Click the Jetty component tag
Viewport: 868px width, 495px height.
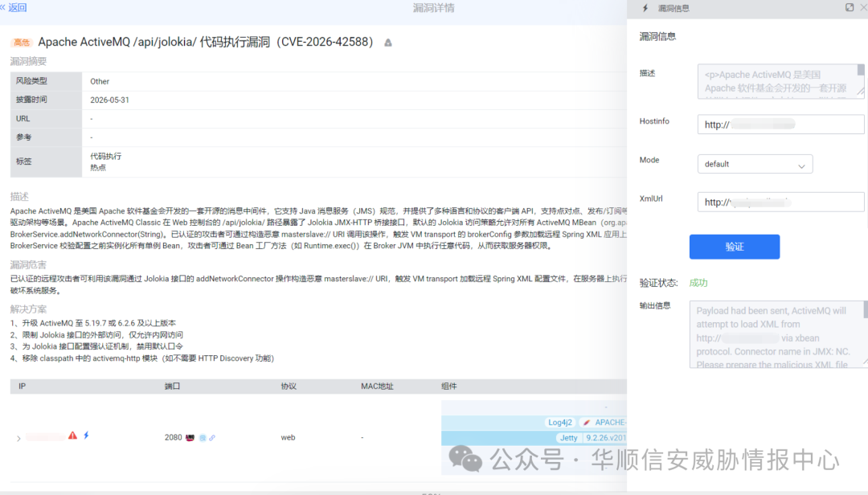568,438
